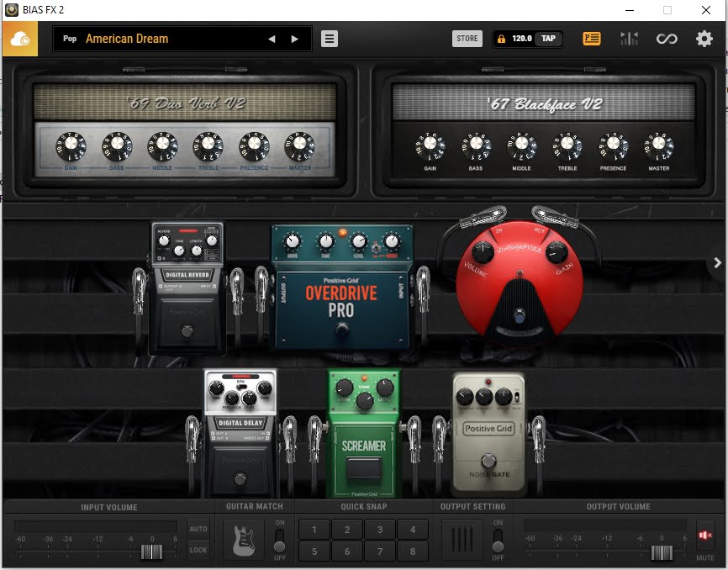Open the Pop preset category
This screenshot has height=570, width=728.
(70, 39)
